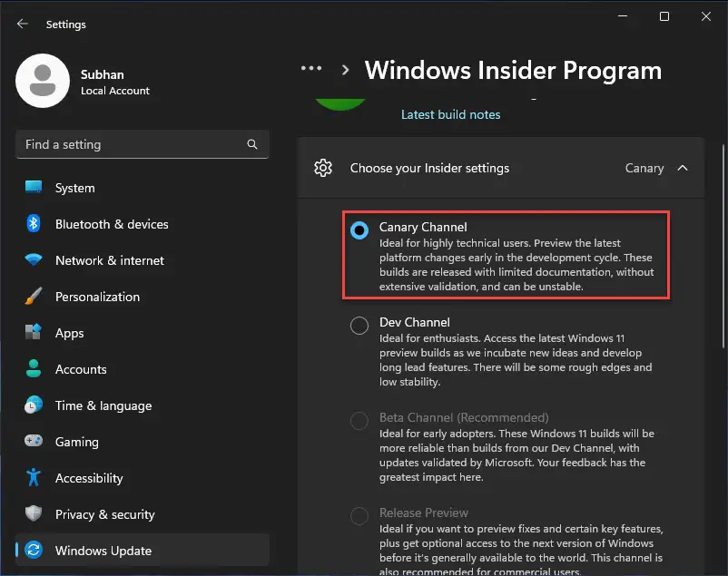This screenshot has width=728, height=576.
Task: Navigate to Apps settings
Action: (x=143, y=332)
